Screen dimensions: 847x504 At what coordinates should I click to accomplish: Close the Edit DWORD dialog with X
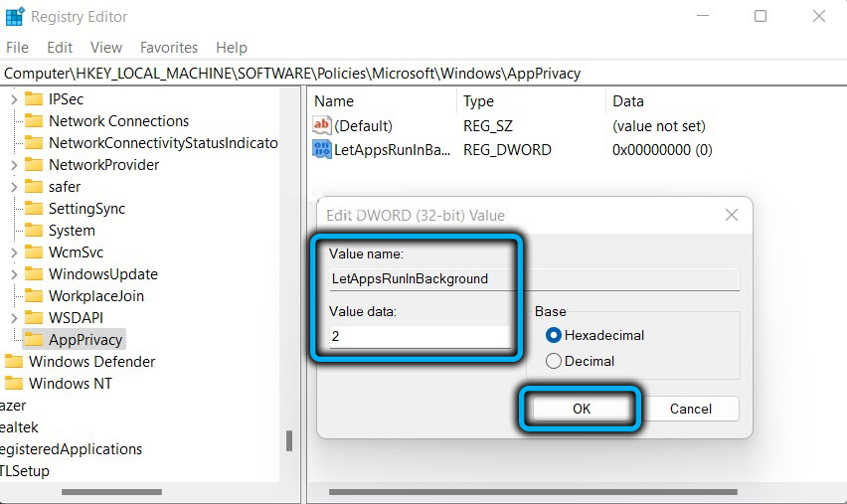point(731,215)
